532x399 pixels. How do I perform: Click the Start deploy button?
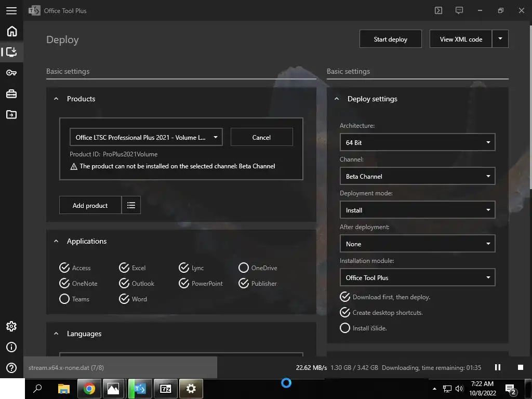391,39
